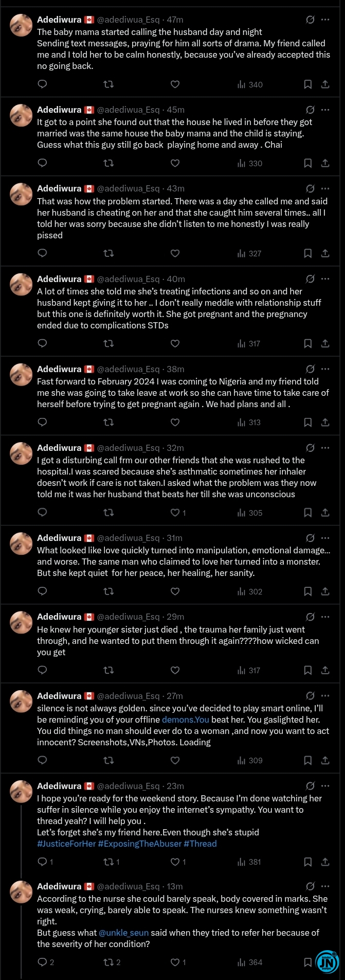Image resolution: width=345 pixels, height=980 pixels.
Task: Share the February 2024 tweet
Action: (325, 422)
